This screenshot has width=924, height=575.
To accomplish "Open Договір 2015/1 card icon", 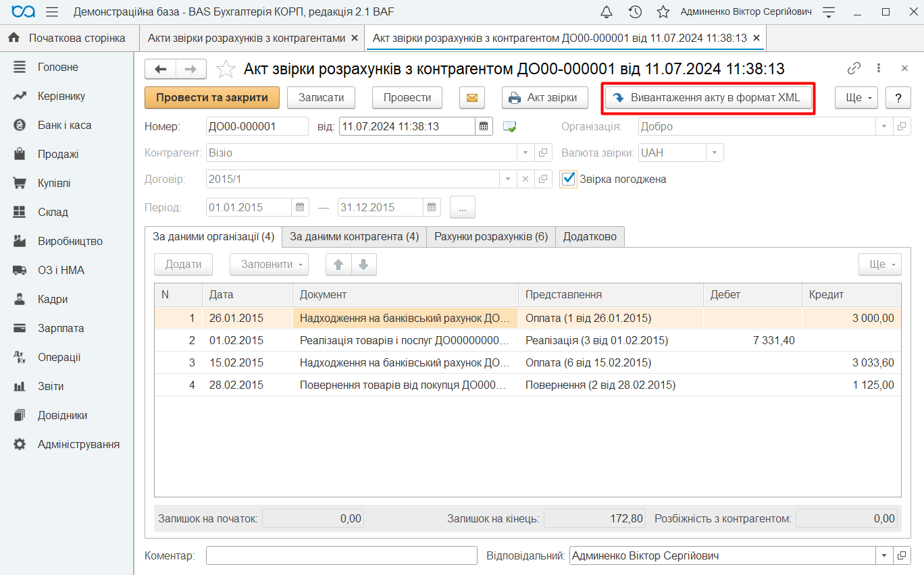I will tap(543, 180).
